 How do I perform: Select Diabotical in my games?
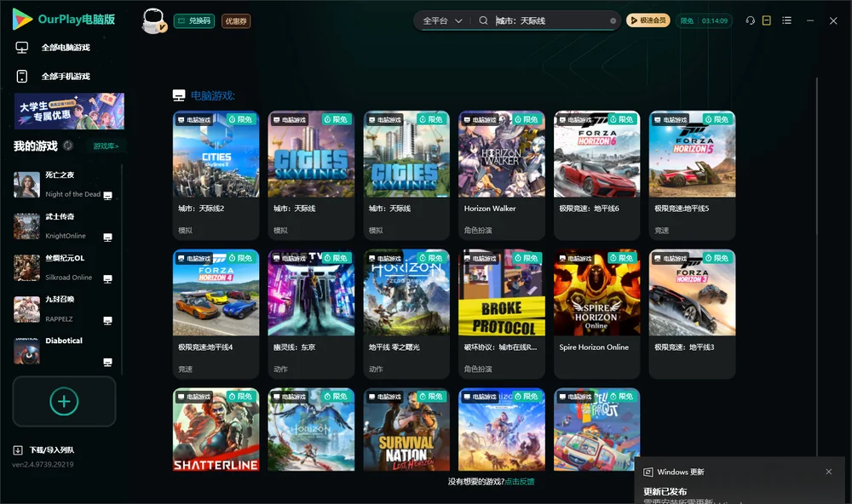(x=64, y=351)
